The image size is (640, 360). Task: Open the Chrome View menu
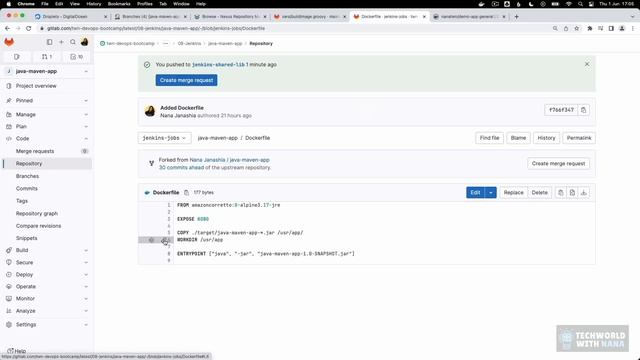(x=75, y=4)
